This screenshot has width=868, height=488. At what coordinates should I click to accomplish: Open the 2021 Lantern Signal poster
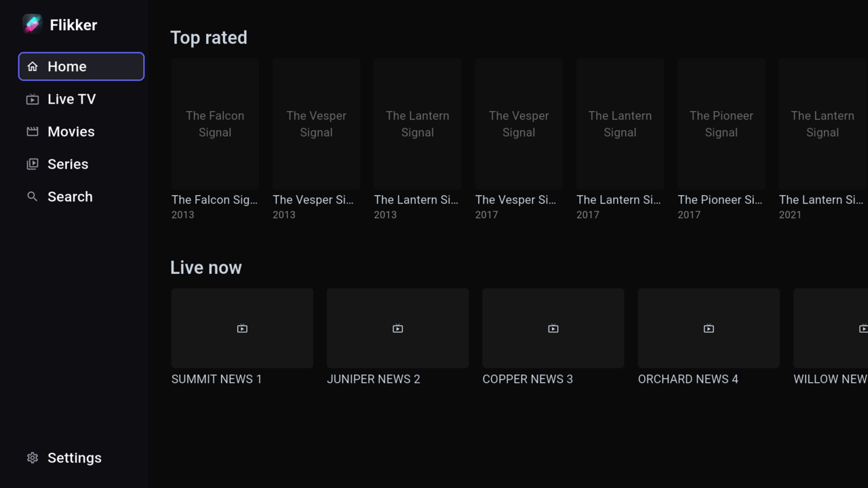click(823, 123)
